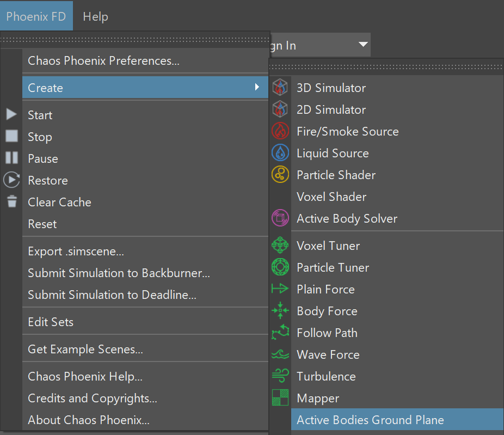
Task: Click the Follow Path icon
Action: click(280, 333)
